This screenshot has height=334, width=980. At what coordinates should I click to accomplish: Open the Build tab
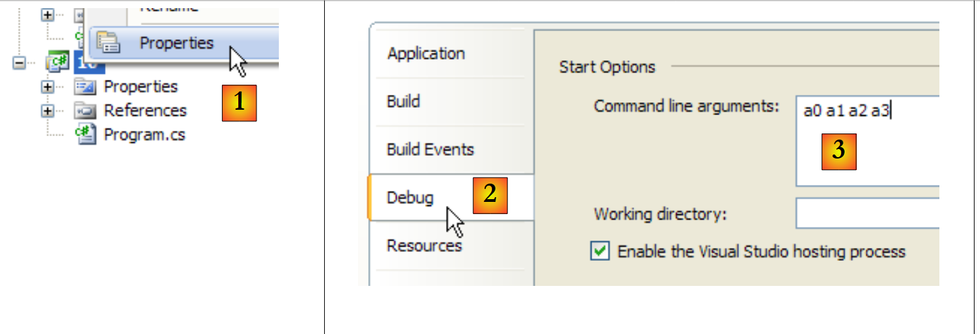(x=403, y=102)
